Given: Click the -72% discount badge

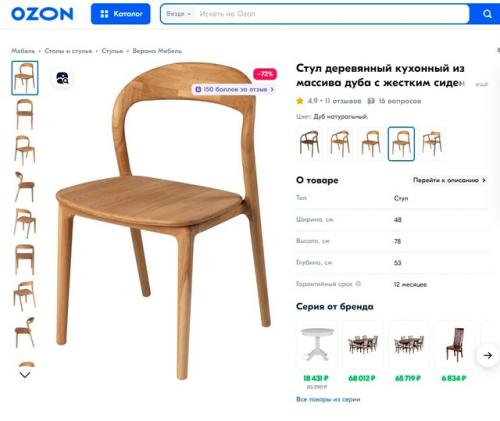Looking at the screenshot, I should [265, 74].
